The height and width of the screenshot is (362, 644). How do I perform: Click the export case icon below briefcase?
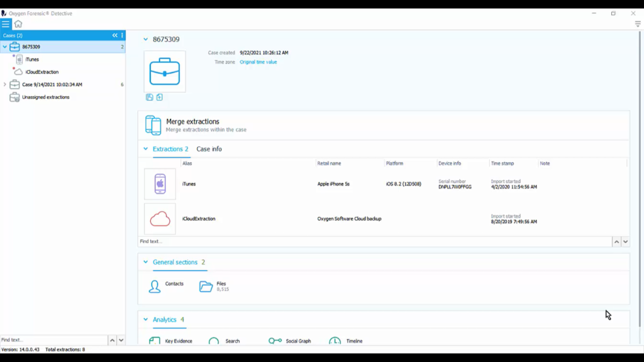point(159,97)
